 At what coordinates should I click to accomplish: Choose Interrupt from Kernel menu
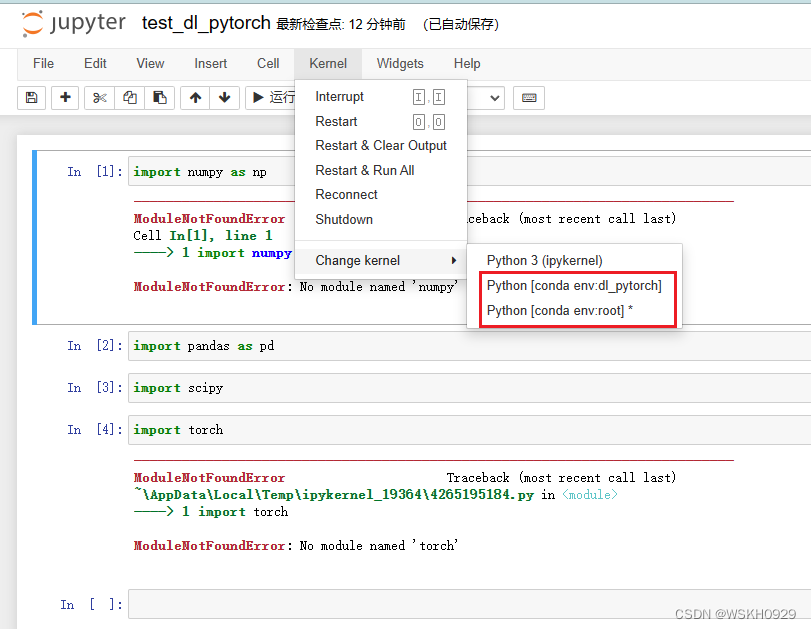point(381,97)
